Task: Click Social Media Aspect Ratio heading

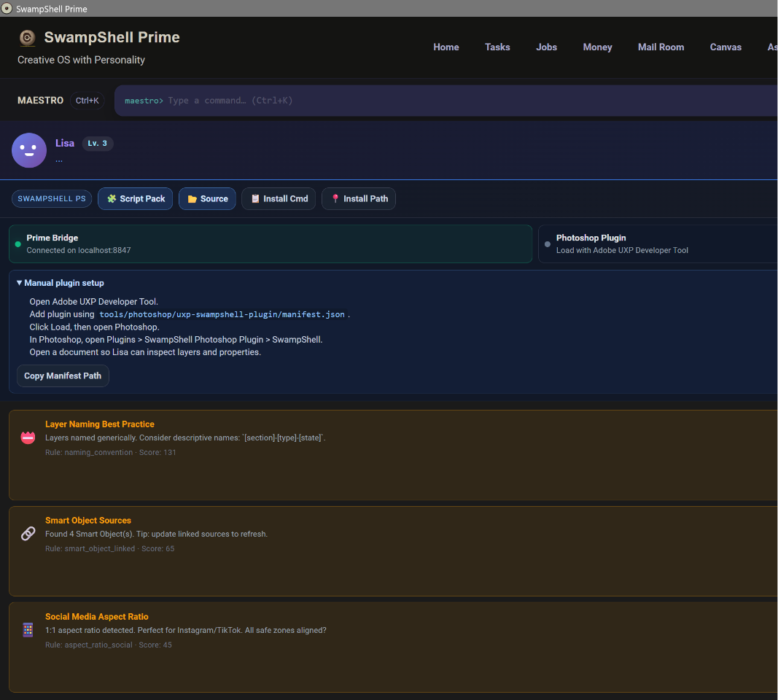Action: pos(97,617)
